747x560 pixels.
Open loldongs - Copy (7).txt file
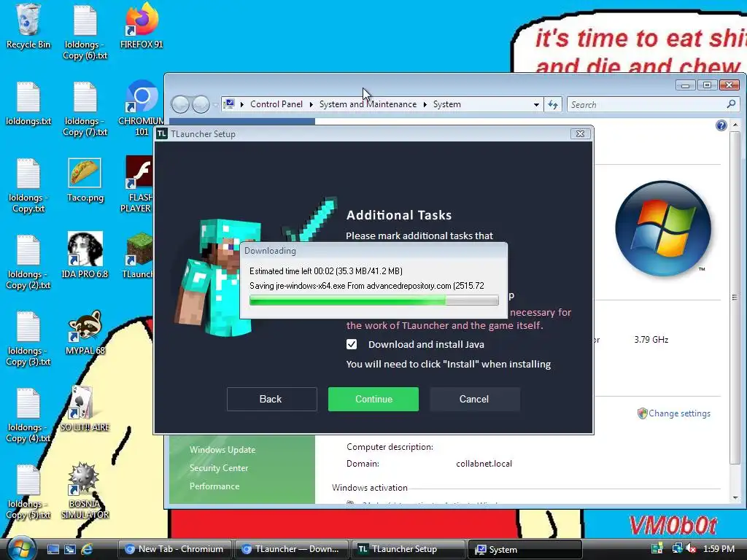[85, 109]
